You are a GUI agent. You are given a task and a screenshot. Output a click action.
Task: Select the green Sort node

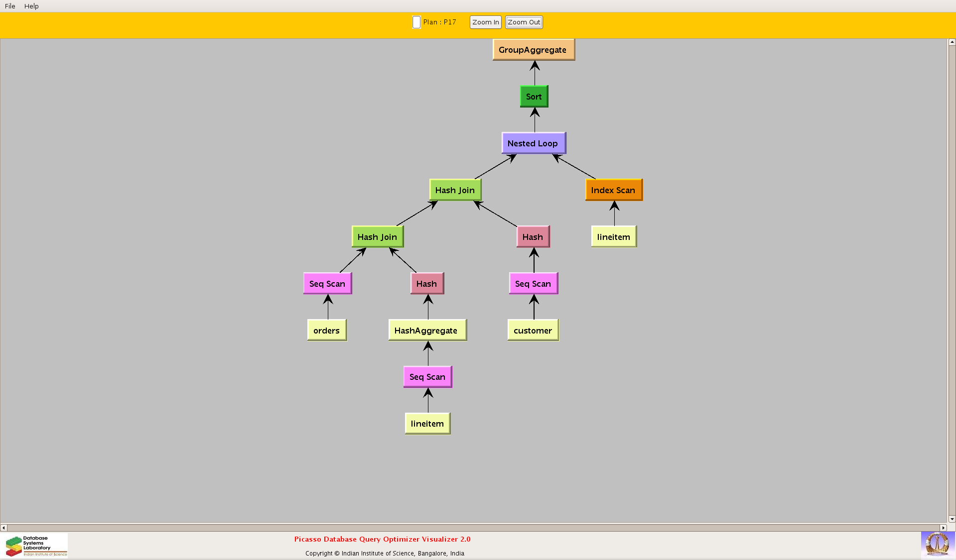pos(534,97)
